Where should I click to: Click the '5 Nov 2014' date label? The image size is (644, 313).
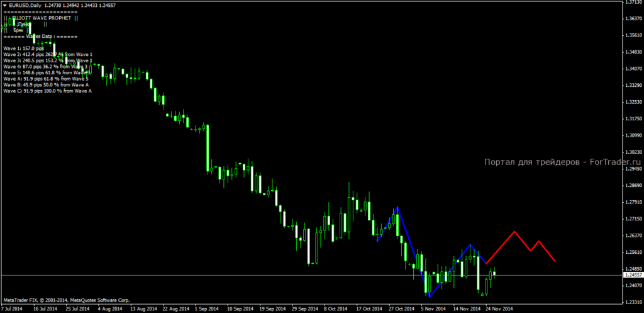pos(434,309)
